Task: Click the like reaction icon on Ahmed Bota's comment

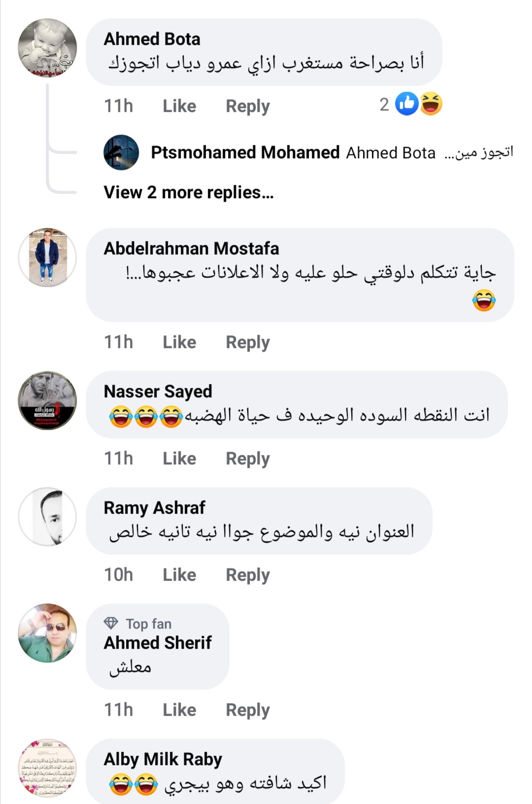Action: [407, 104]
